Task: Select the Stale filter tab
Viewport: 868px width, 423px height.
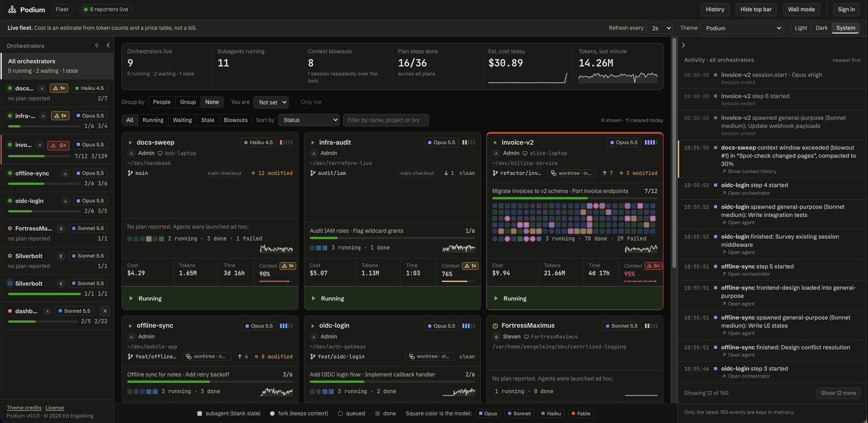Action: tap(208, 120)
